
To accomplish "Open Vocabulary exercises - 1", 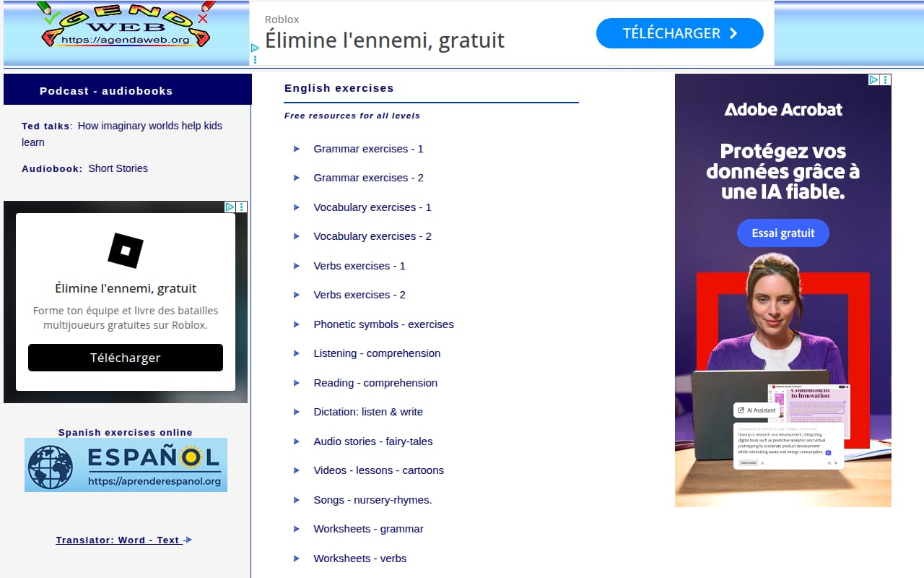I will tap(372, 207).
